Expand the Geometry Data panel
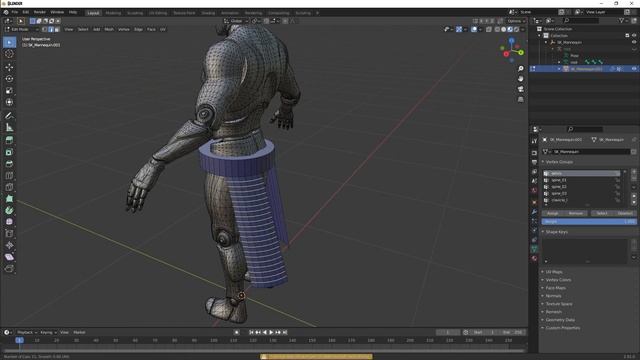This screenshot has height=360, width=640. (560, 320)
